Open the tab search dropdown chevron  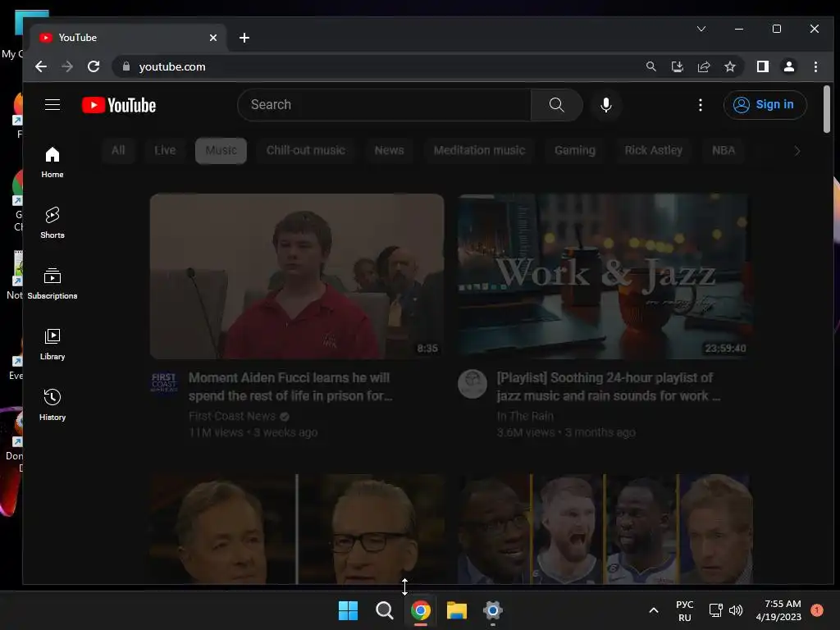pos(701,29)
